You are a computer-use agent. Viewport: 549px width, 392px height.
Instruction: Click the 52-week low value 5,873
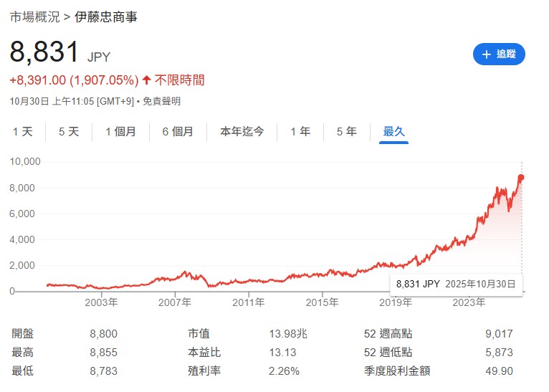click(499, 353)
